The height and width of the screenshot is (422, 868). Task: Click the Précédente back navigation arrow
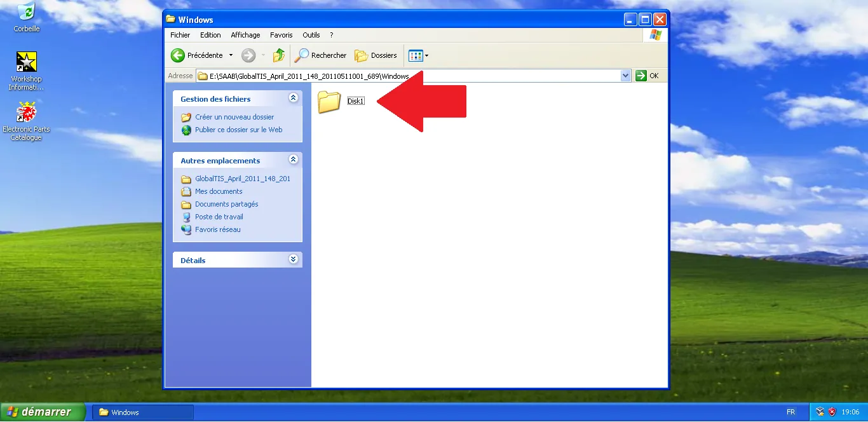coord(177,55)
